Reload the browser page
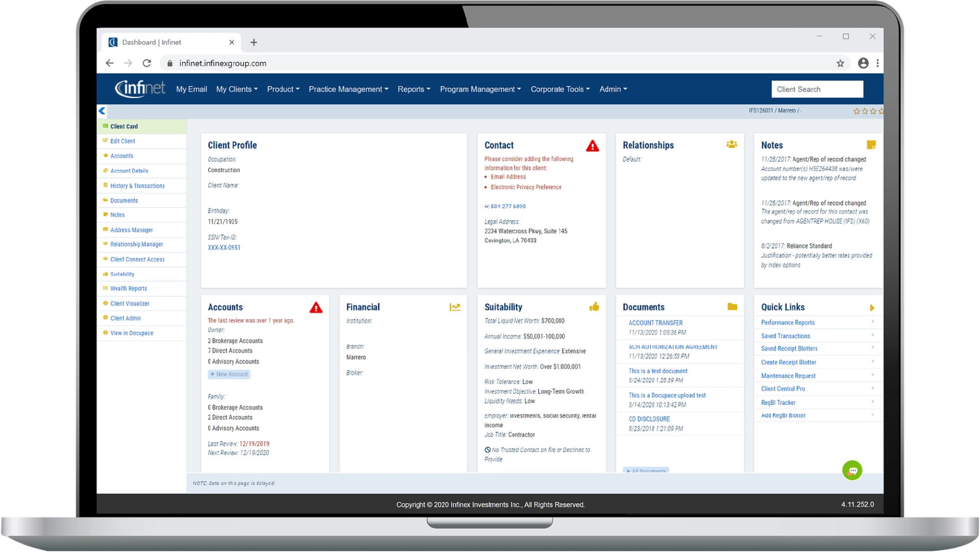 (147, 63)
